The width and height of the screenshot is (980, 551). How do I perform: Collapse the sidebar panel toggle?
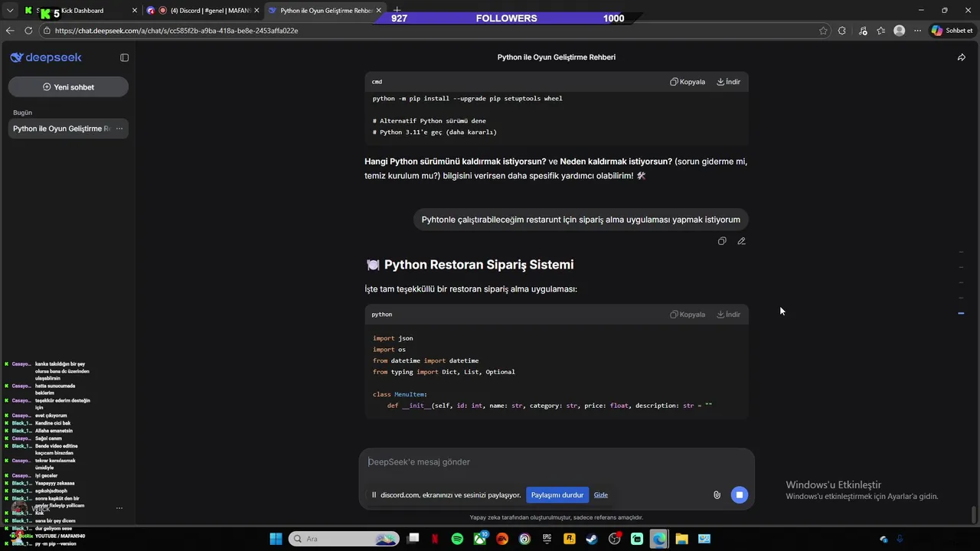[124, 57]
